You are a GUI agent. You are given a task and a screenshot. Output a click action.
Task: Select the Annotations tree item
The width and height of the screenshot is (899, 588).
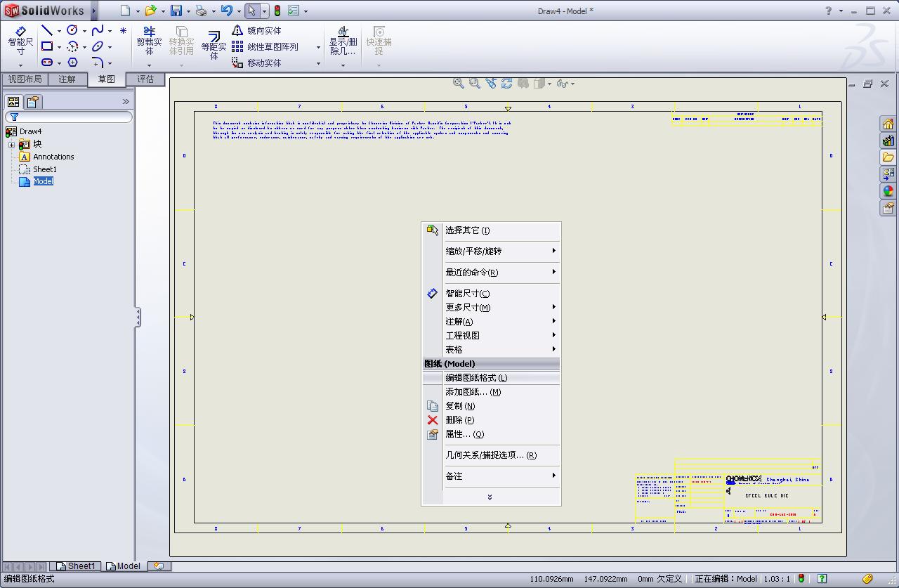click(46, 157)
